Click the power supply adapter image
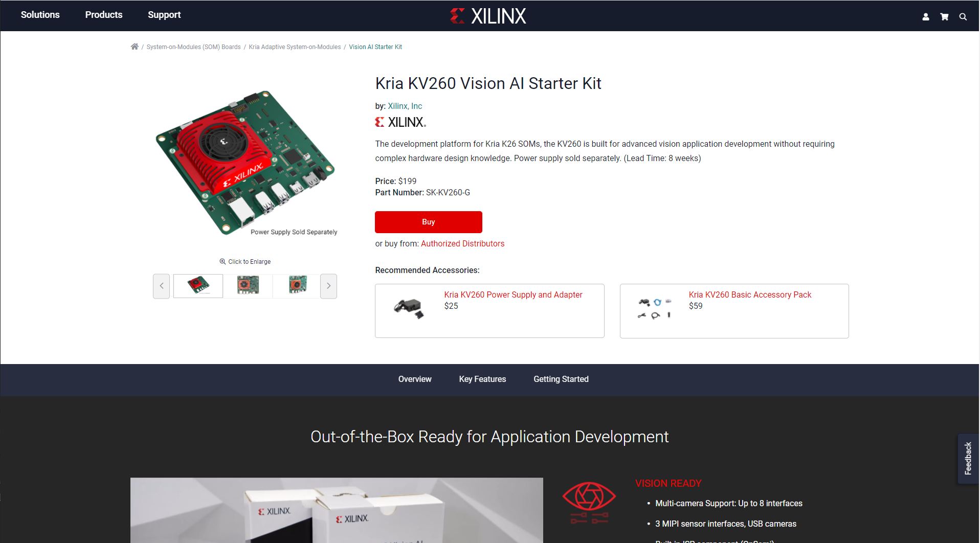This screenshot has height=543, width=980. (x=409, y=308)
